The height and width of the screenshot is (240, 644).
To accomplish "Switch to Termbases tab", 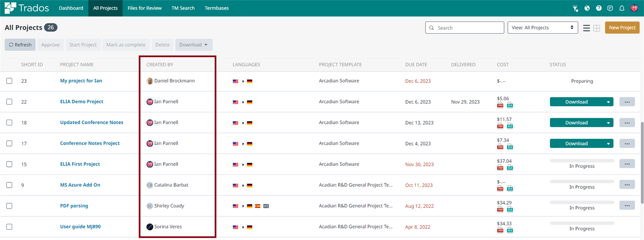I will (x=216, y=8).
